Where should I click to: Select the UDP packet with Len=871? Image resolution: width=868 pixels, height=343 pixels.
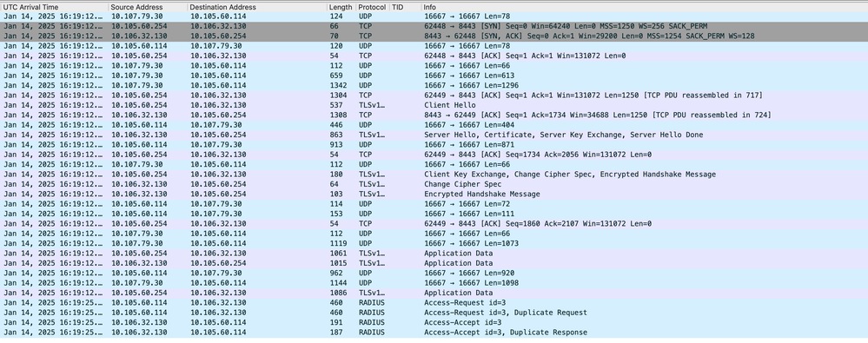434,145
